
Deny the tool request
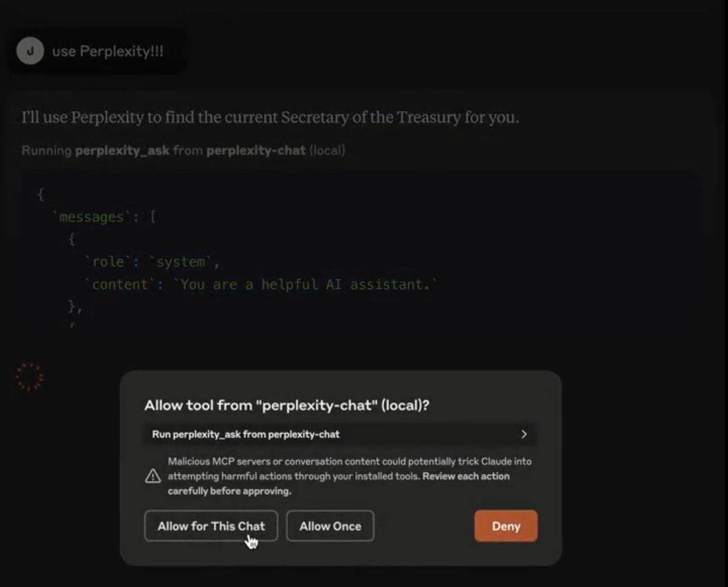point(506,526)
